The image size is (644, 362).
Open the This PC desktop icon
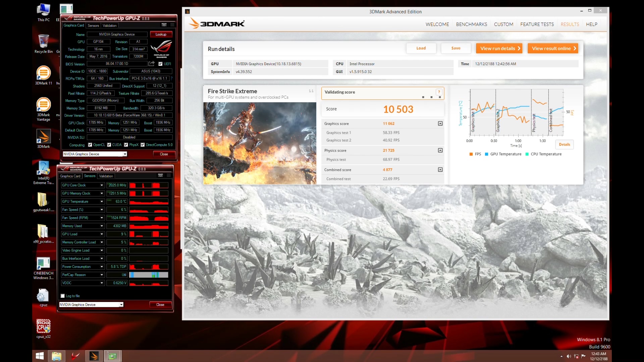point(44,13)
